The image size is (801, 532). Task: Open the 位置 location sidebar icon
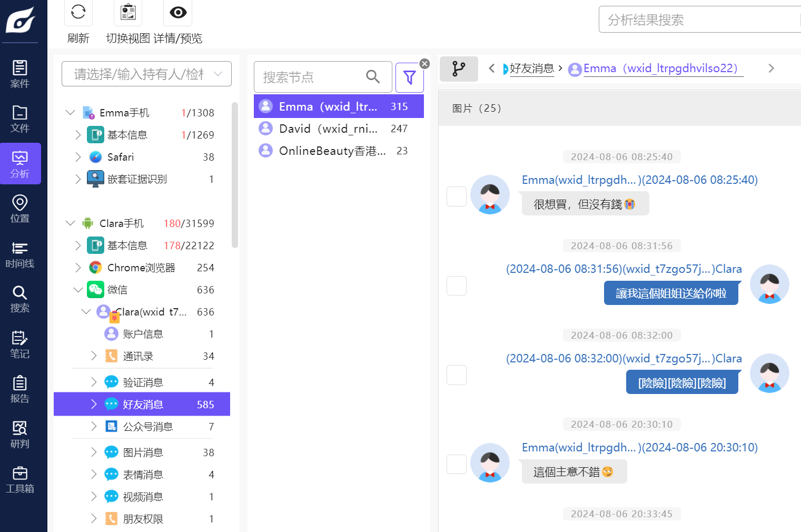pos(20,209)
